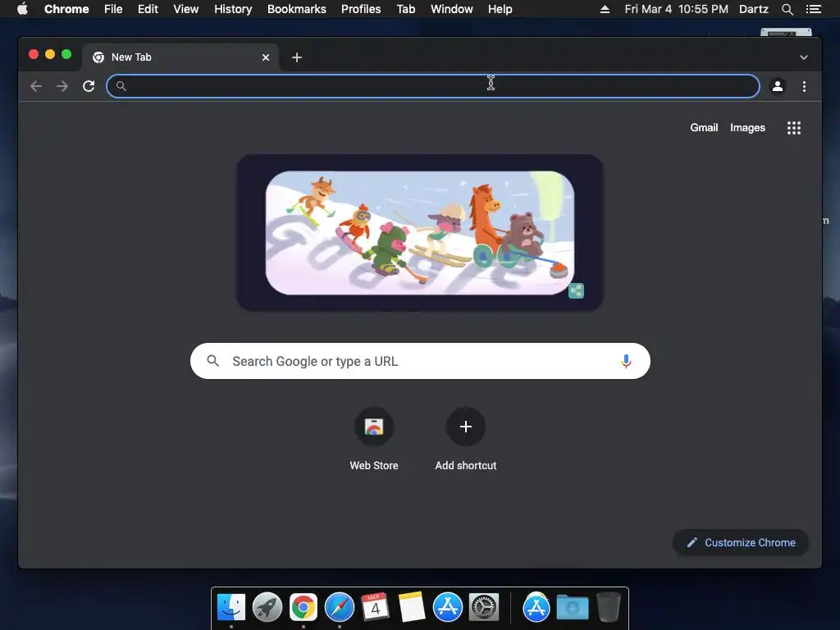
Task: Open Spotlight search in menu bar
Action: click(x=787, y=9)
